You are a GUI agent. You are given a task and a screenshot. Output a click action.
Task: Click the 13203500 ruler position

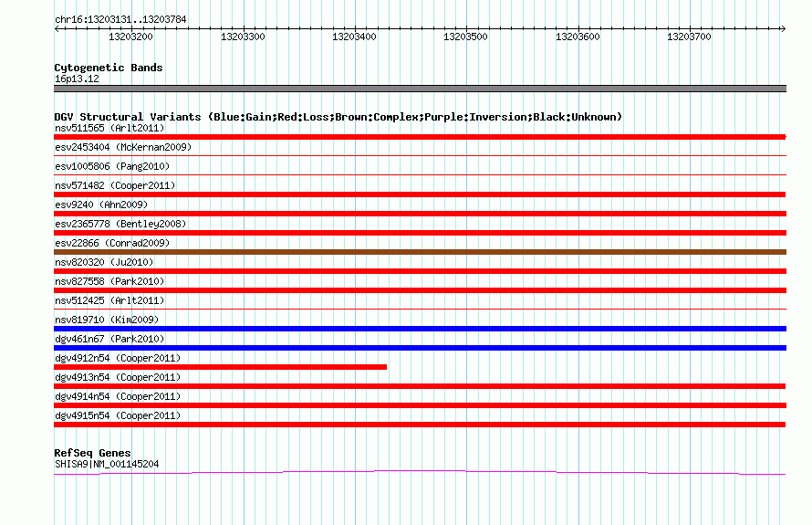465,37
